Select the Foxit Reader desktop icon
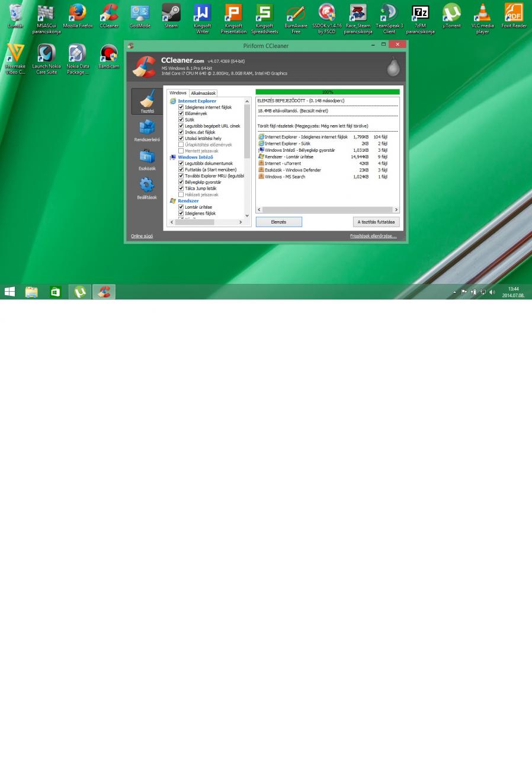This screenshot has width=532, height=759. (x=514, y=16)
